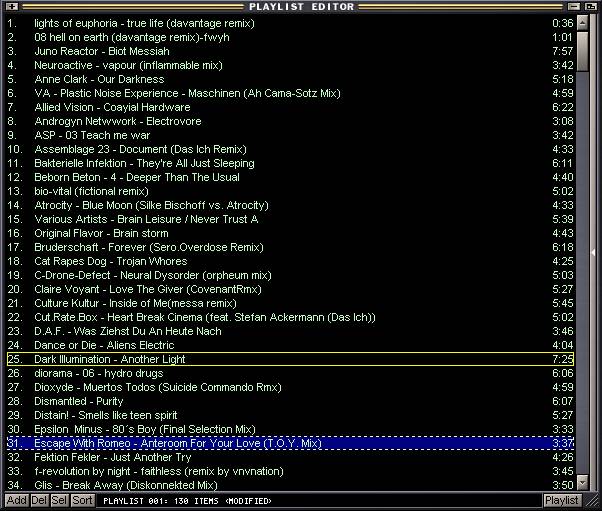Click the Playlist Editor title bar text
Viewport: 602px width, 511px height.
[300, 6]
